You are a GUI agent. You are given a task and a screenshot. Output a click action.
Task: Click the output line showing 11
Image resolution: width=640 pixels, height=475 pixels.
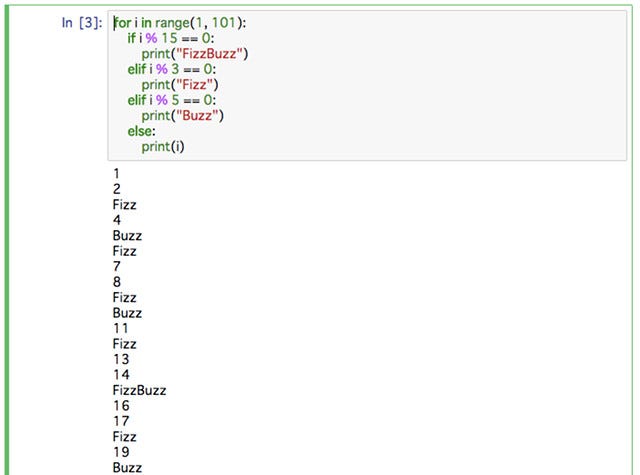pyautogui.click(x=120, y=328)
